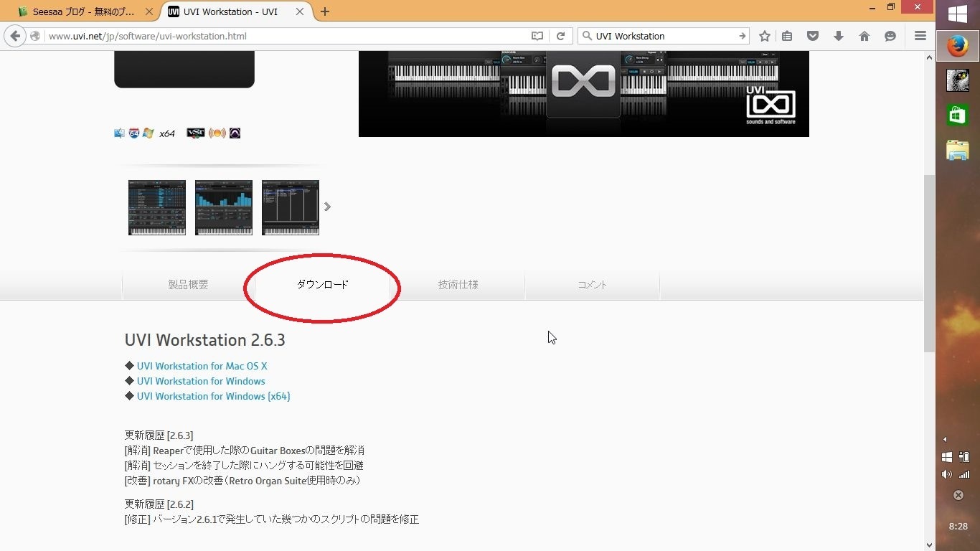This screenshot has width=980, height=551.
Task: Open the 製品概要 tab
Action: 189,285
